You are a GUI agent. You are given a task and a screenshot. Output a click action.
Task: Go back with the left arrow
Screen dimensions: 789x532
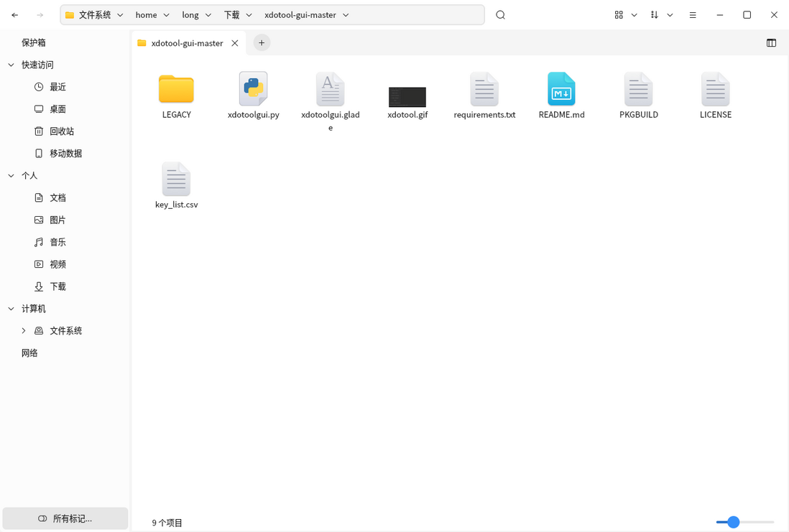(x=15, y=15)
